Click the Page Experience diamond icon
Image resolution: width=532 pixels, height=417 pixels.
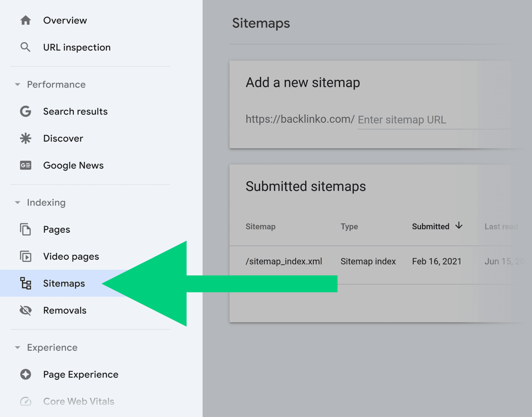[26, 374]
